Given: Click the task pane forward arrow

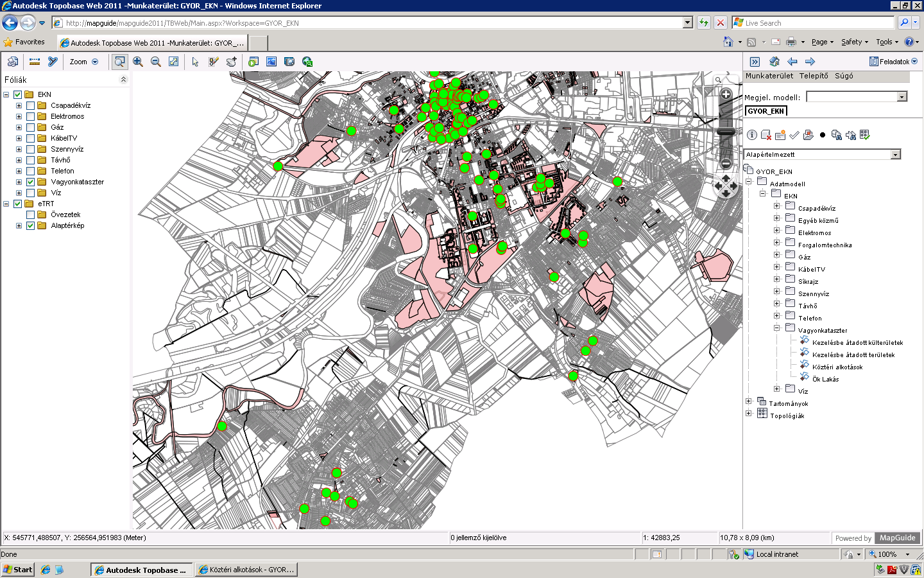Looking at the screenshot, I should tap(810, 62).
